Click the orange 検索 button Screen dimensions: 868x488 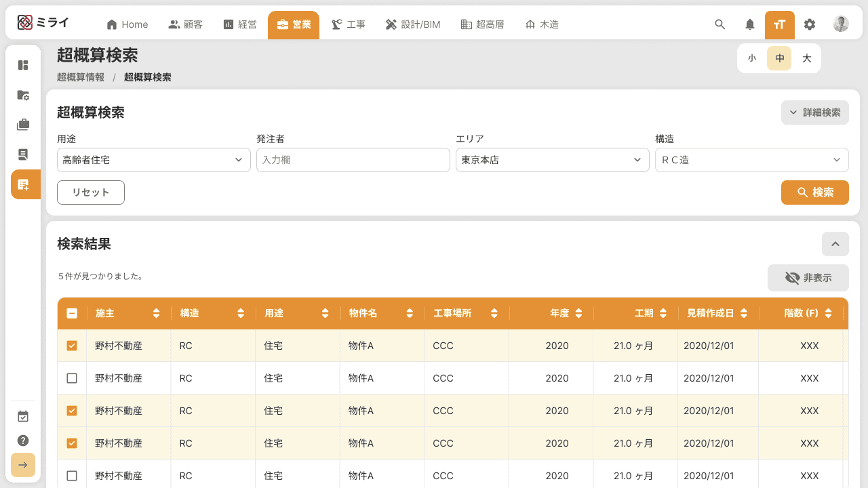(815, 192)
